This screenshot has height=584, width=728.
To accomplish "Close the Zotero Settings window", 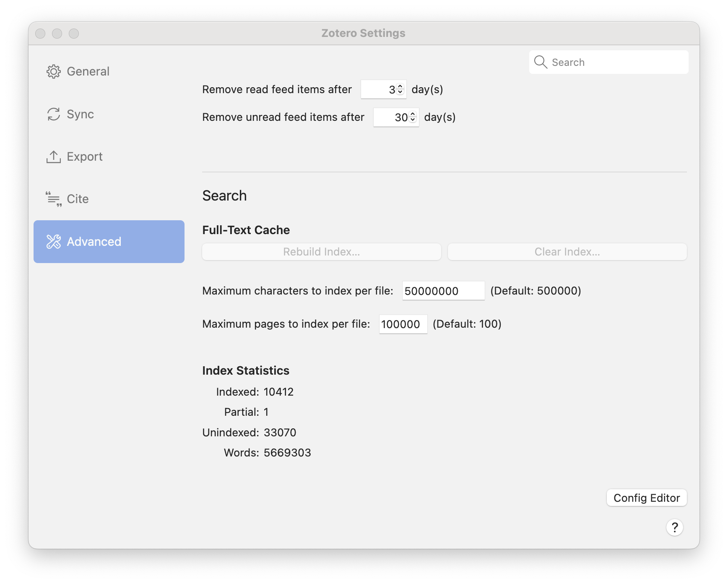I will [x=40, y=34].
